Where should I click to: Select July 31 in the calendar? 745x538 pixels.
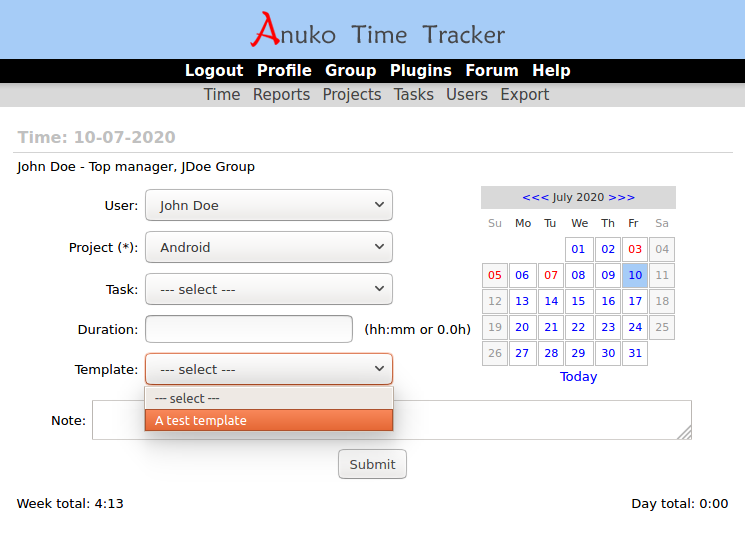coord(635,354)
